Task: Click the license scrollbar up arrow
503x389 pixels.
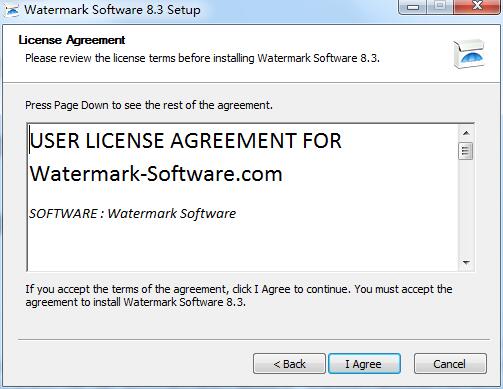Action: click(466, 133)
